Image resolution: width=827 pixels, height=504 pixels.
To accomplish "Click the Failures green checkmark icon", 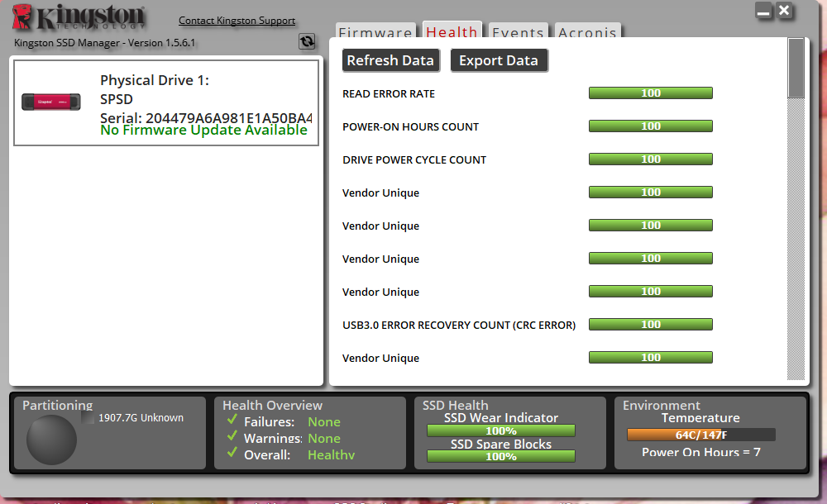I will click(232, 421).
